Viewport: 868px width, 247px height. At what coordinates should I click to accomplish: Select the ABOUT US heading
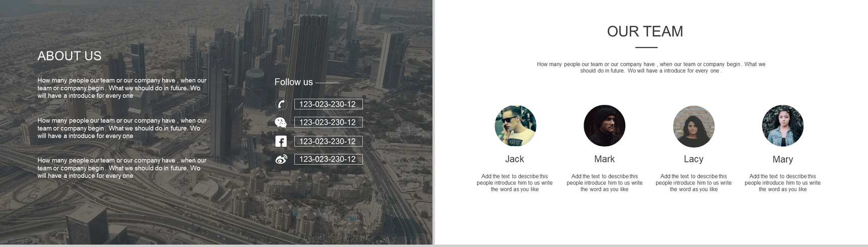(70, 56)
